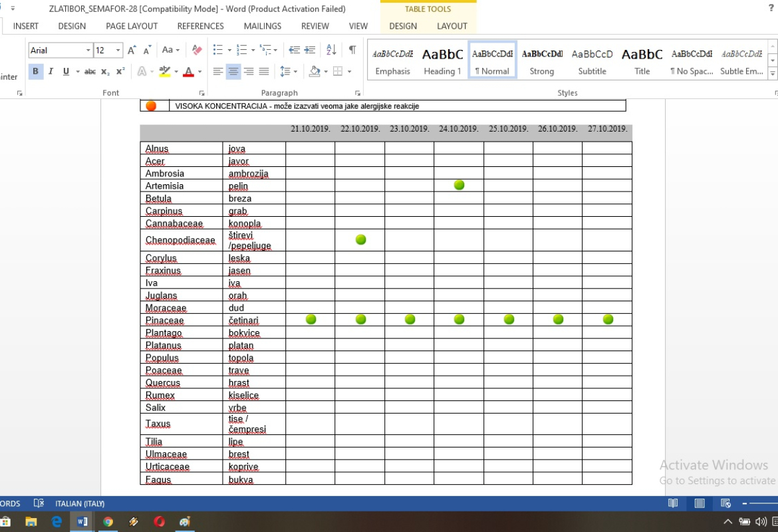
Task: Apply strikethrough to selected text
Action: pos(90,71)
